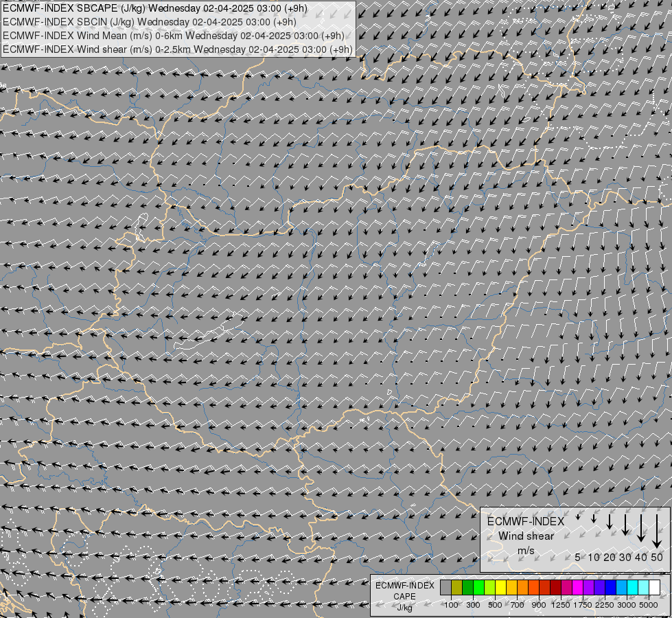Click the Wind shear 0-2.5km title line
The image size is (672, 618).
click(177, 49)
